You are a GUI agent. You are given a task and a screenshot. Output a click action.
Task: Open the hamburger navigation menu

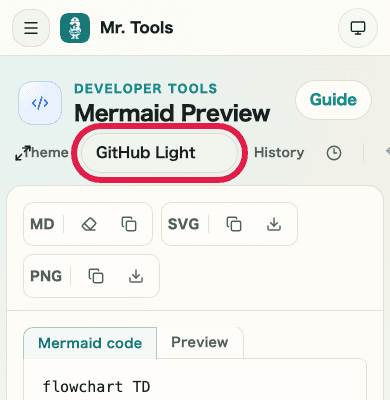click(31, 28)
